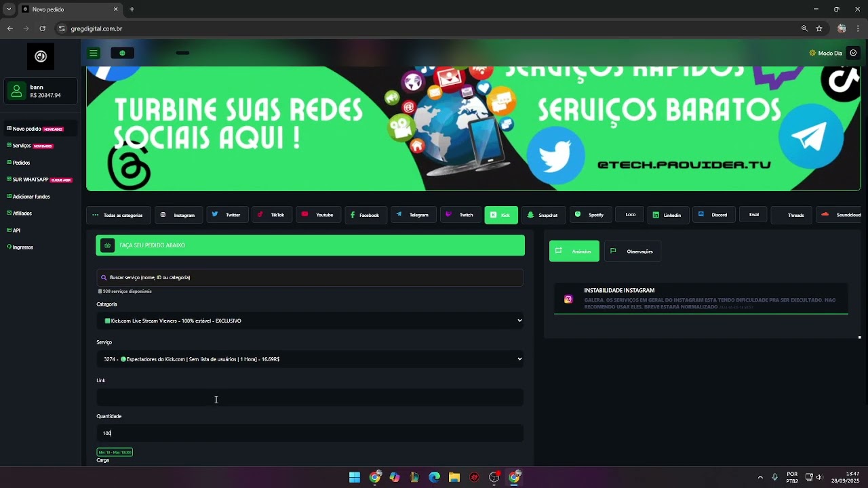Filter by Spotify category
The width and height of the screenshot is (868, 488).
coord(591,215)
